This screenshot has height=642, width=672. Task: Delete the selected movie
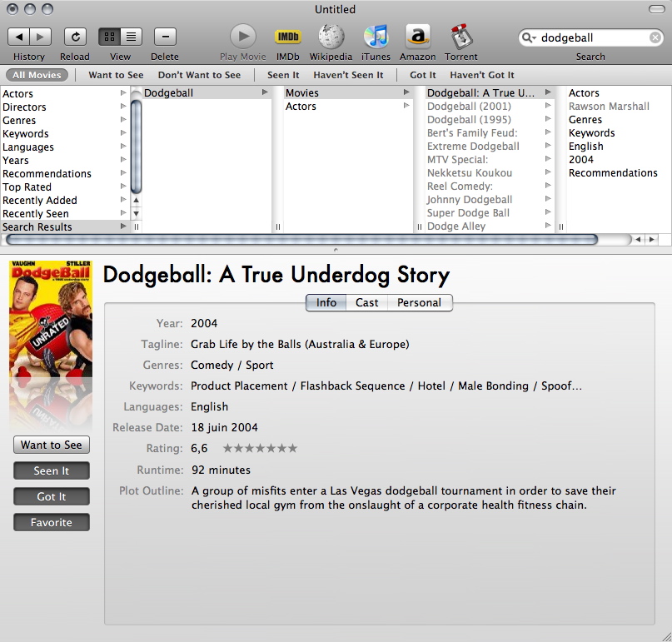(x=165, y=37)
